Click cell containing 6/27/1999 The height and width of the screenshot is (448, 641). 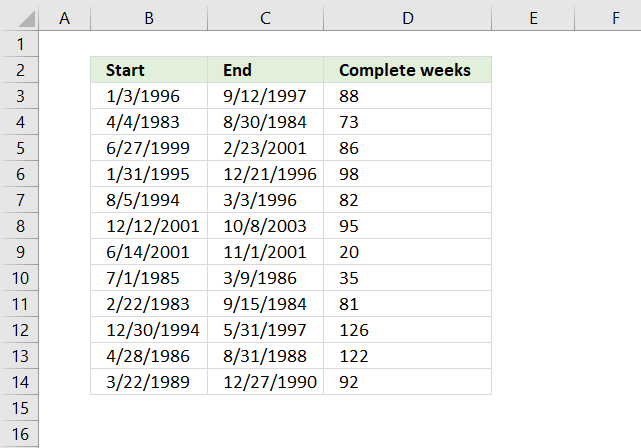pos(149,148)
